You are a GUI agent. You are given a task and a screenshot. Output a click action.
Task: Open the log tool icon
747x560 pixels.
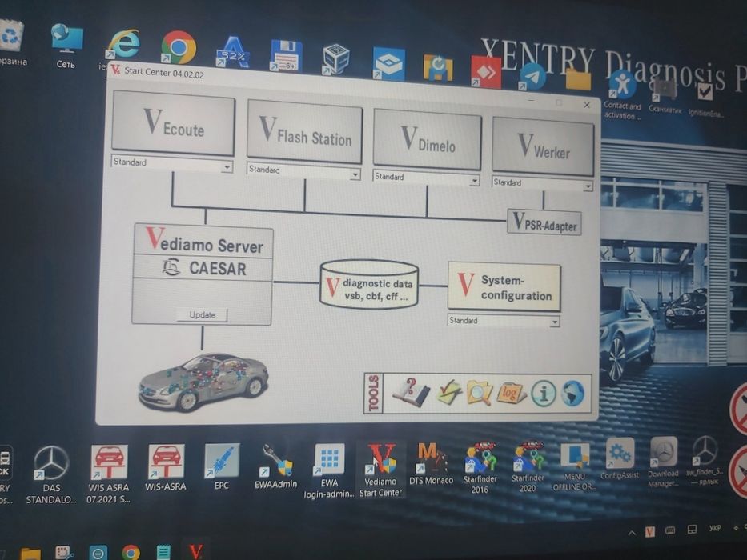510,394
